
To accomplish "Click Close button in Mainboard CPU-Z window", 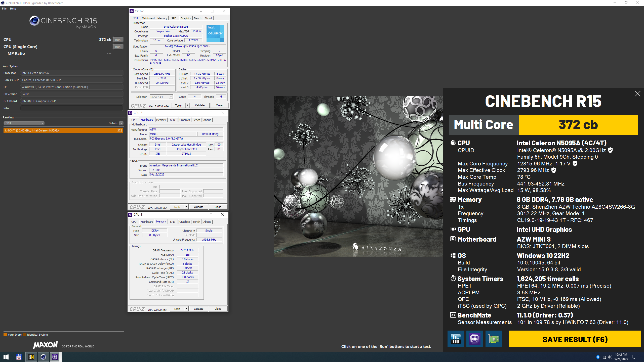I will pyautogui.click(x=218, y=207).
